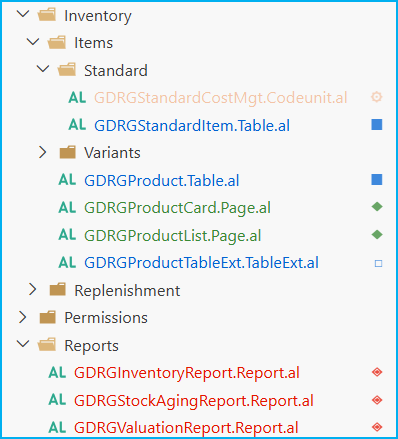Select the Permissions folder label
The height and width of the screenshot is (439, 398).
pos(106,318)
